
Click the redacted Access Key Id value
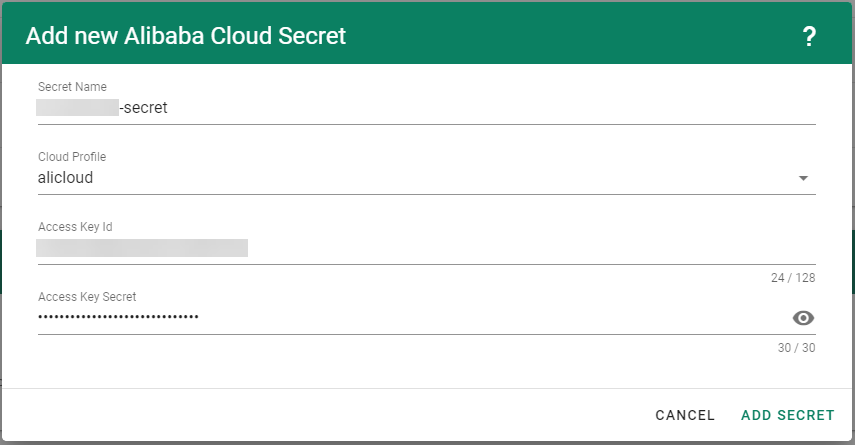142,248
